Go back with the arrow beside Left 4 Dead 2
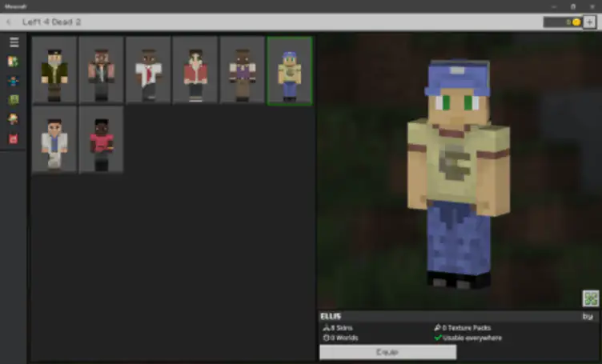The width and height of the screenshot is (602, 364). point(9,22)
